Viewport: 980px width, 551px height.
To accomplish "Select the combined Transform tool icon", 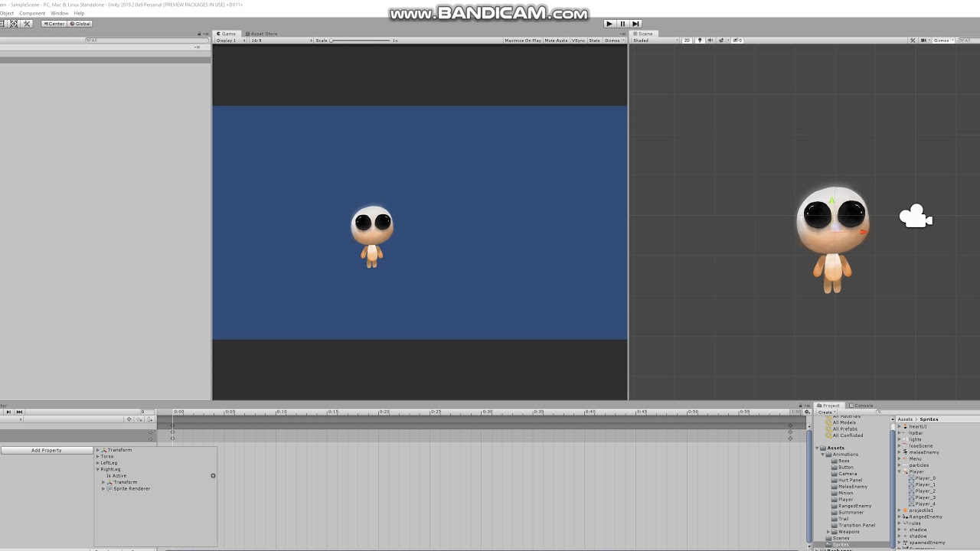I will point(14,24).
